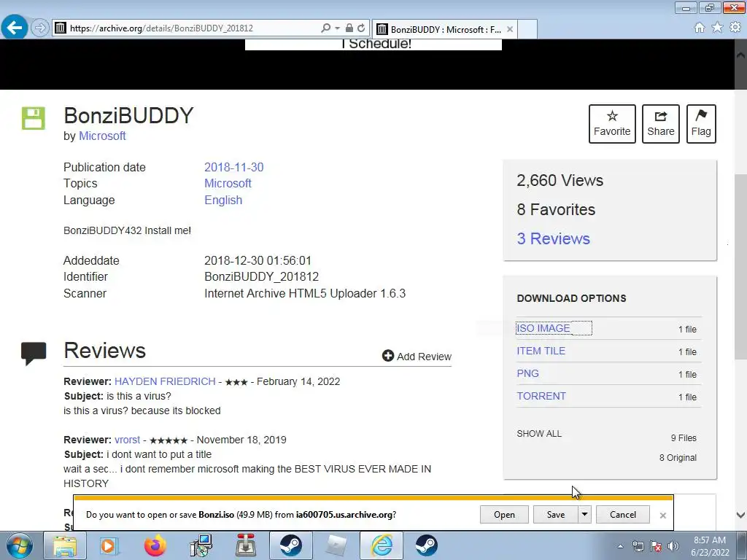This screenshot has width=747, height=560.
Task: Download the PNG file
Action: 528,373
